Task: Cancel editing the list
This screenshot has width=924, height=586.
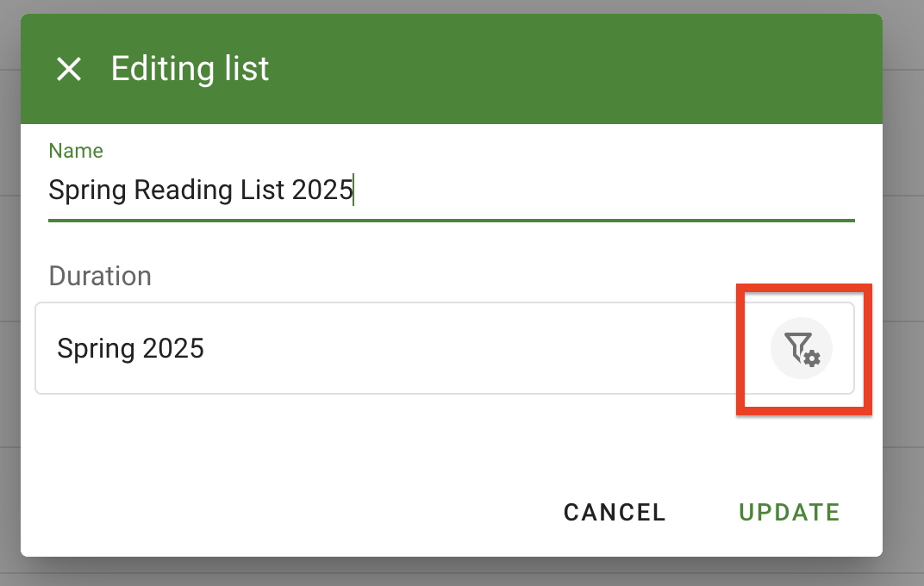Action: click(x=615, y=512)
